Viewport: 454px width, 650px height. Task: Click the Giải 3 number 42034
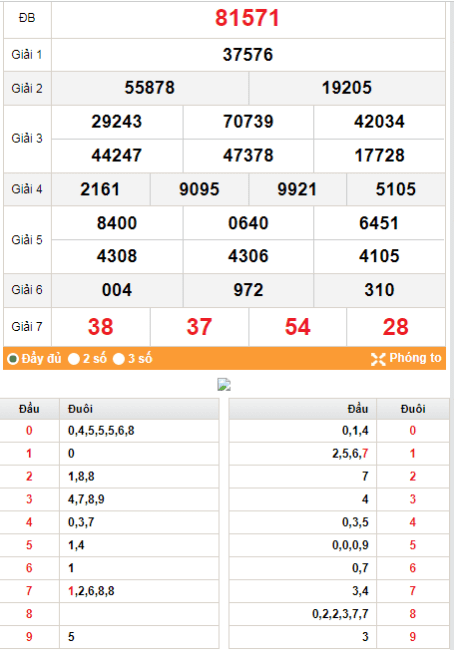click(x=379, y=122)
